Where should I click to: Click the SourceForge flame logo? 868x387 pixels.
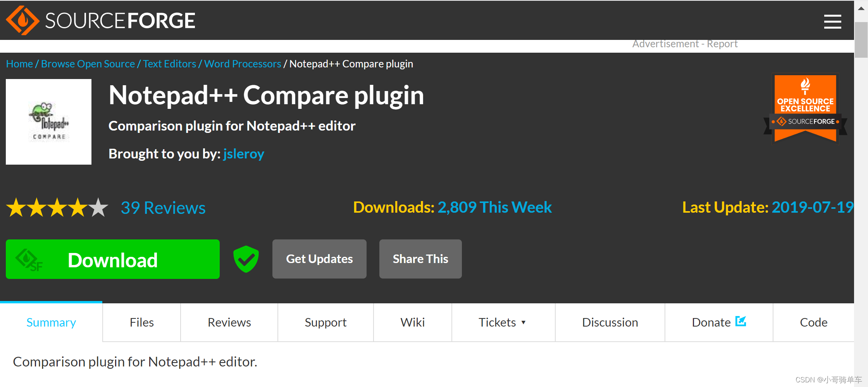(x=22, y=21)
